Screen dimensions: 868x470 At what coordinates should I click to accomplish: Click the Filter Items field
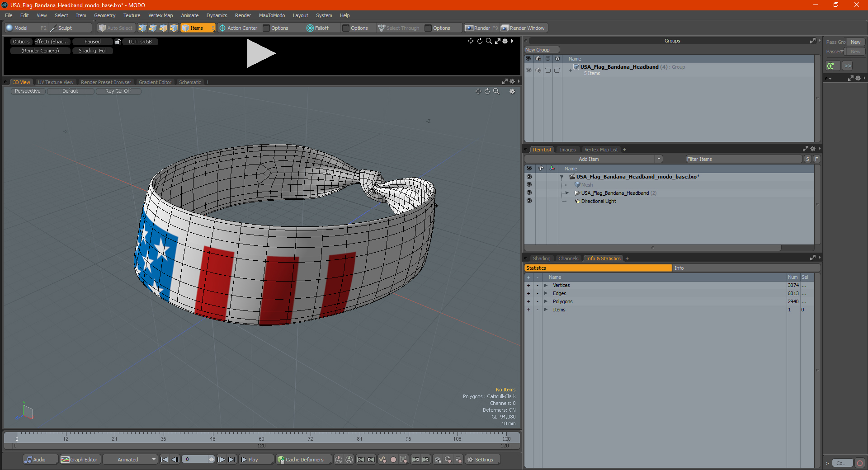[744, 159]
